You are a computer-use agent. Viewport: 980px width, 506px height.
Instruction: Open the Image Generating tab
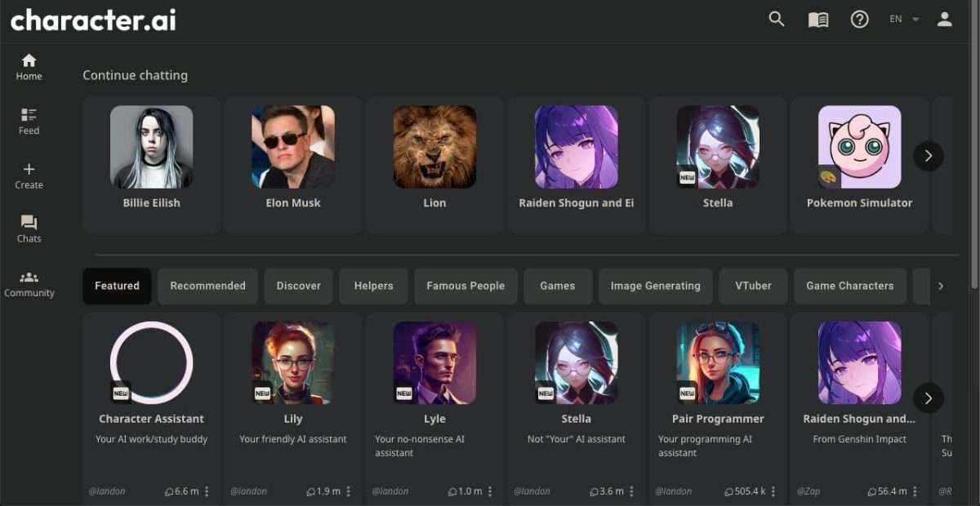(656, 286)
